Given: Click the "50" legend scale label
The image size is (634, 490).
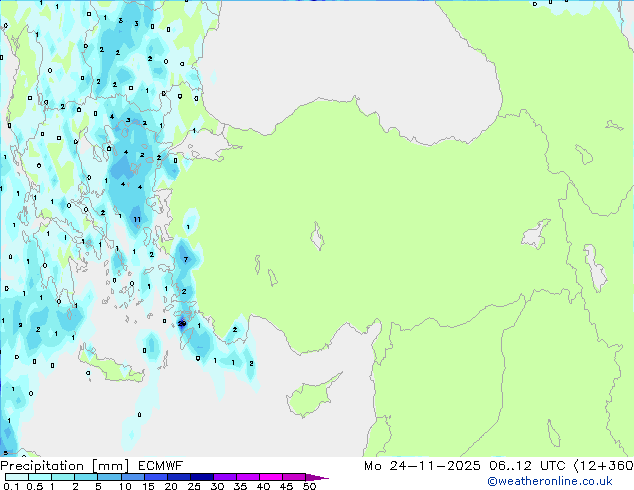Looking at the screenshot, I should 309,486.
